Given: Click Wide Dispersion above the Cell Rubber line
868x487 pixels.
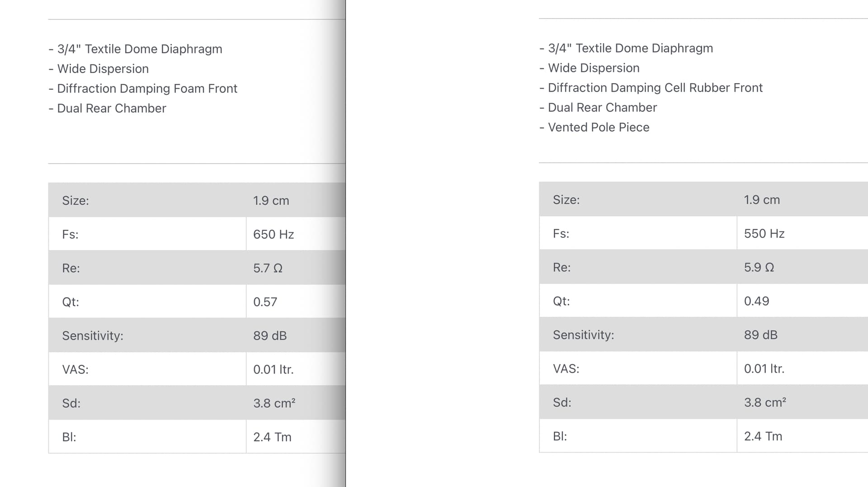Looking at the screenshot, I should [x=590, y=68].
